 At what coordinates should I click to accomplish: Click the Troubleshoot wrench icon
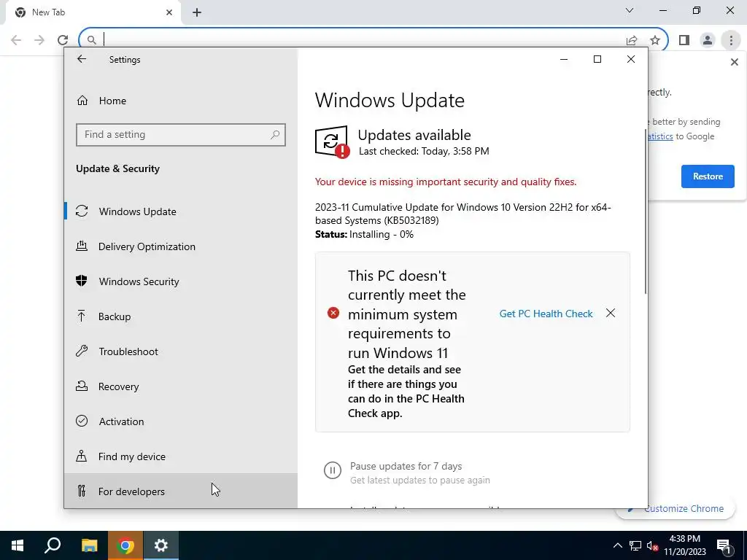(82, 351)
